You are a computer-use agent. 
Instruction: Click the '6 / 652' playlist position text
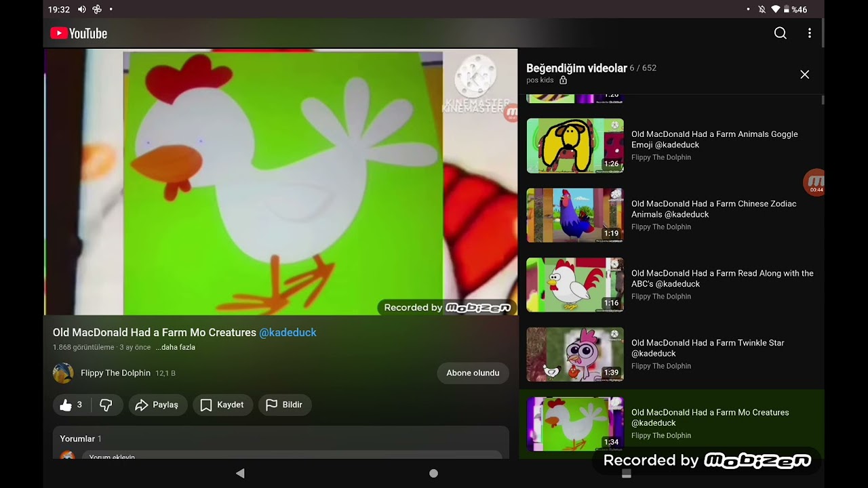(x=643, y=68)
